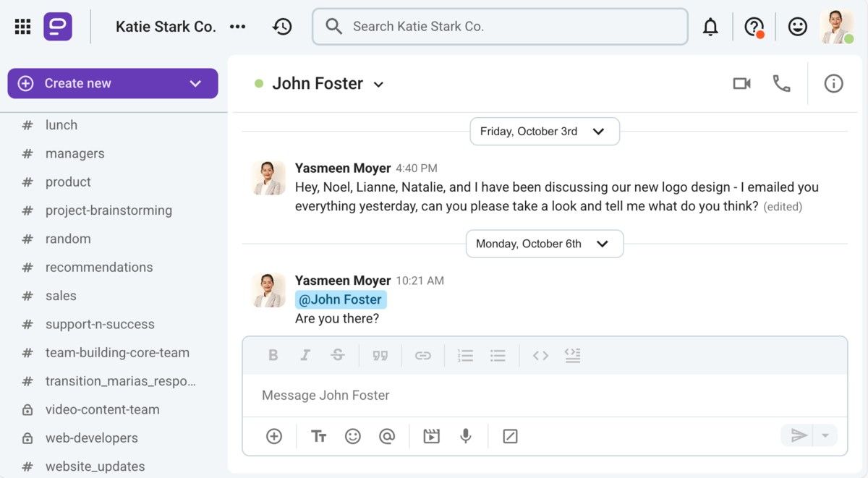
Task: Open the apps grid launcher icon
Action: [x=22, y=27]
